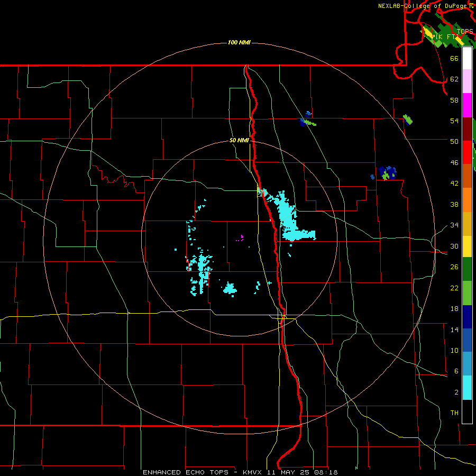Click the black TH swatch at the scale bottom
This screenshot has width=476, height=476.
point(467,411)
